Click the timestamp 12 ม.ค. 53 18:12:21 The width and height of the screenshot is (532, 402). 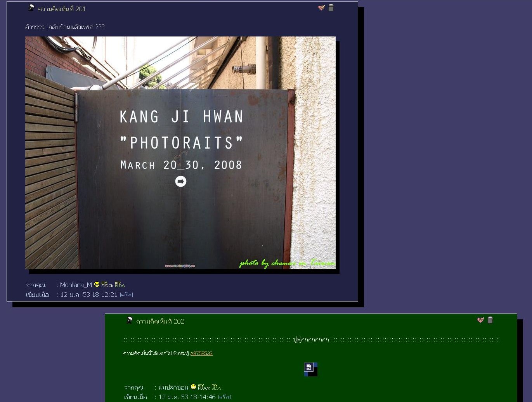tap(89, 295)
